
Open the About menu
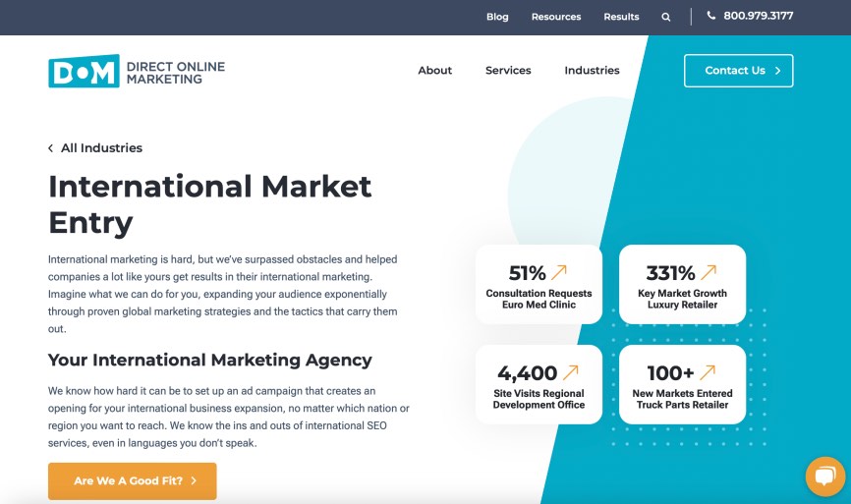point(434,70)
